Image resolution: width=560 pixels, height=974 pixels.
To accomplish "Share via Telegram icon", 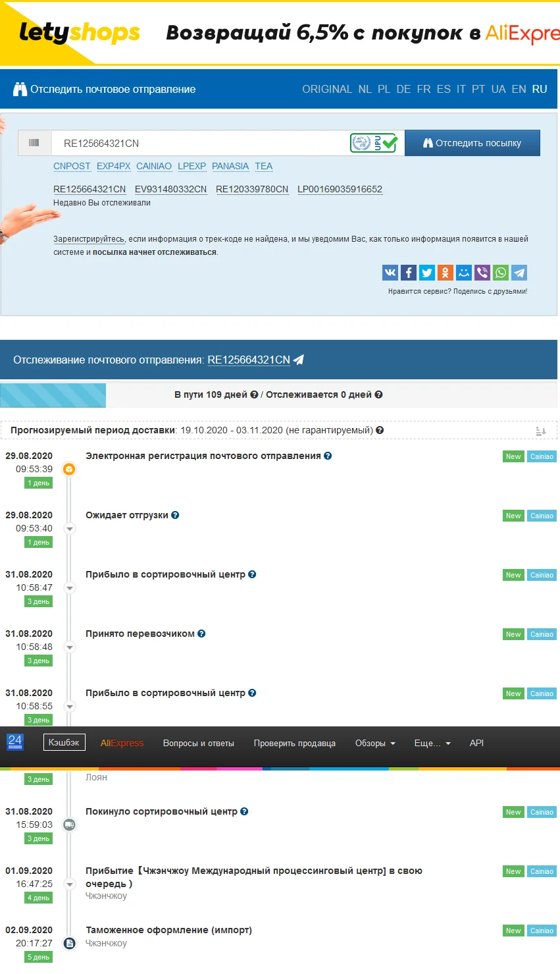I will [519, 273].
